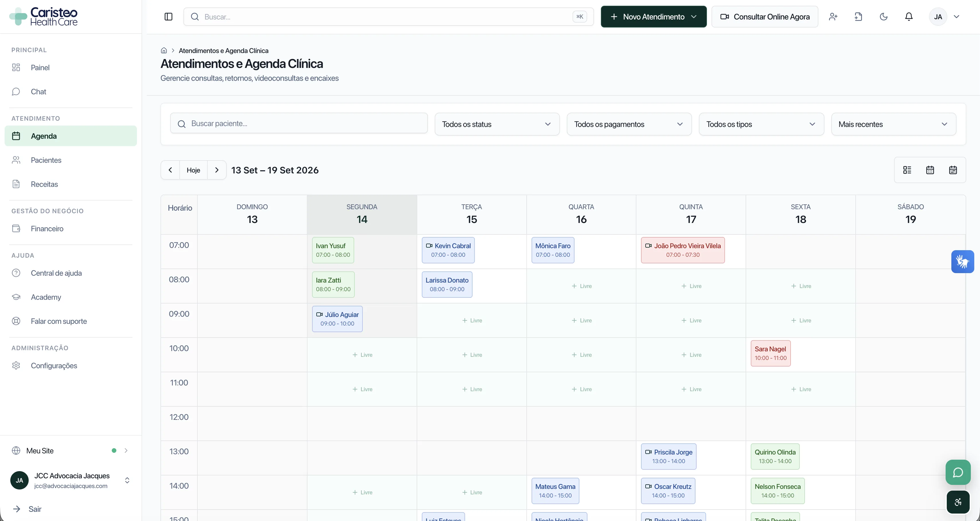Image resolution: width=980 pixels, height=521 pixels.
Task: Open Ivan Yusuf 07:00 appointment
Action: click(x=333, y=250)
